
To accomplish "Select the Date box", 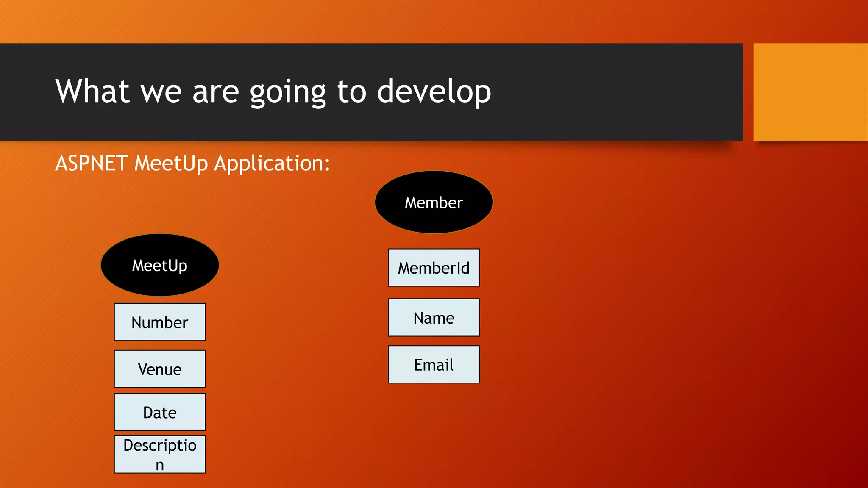I will click(x=160, y=412).
